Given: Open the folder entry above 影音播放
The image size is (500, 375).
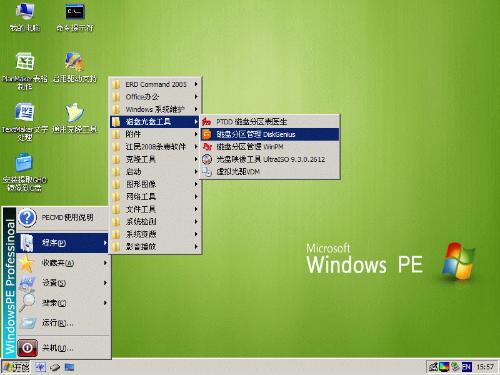Looking at the screenshot, I should click(x=155, y=234).
